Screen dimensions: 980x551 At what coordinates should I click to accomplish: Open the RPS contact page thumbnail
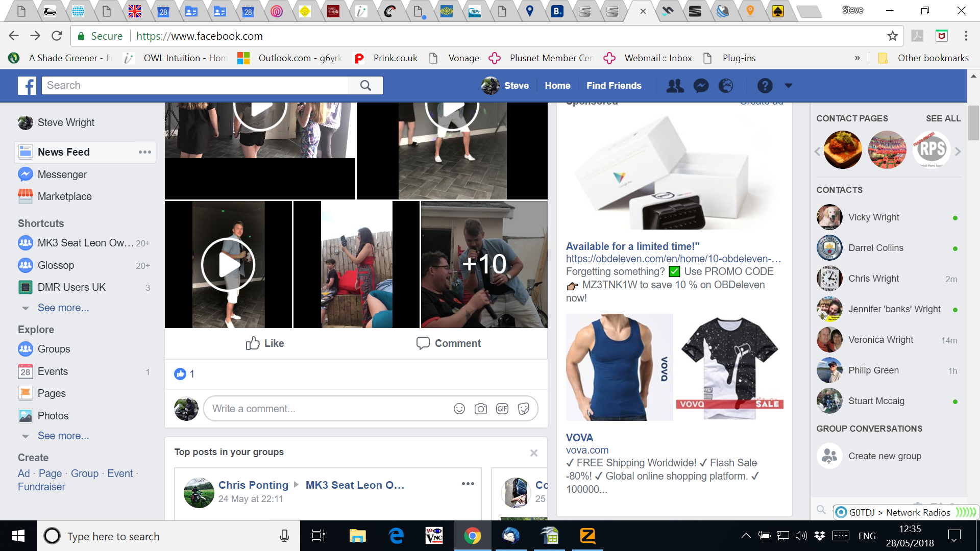click(932, 149)
